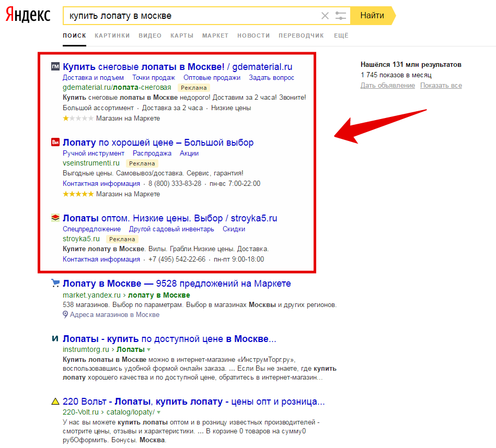Open Спецпредложение sitelink
Image resolution: width=496 pixels, height=448 pixels.
92,229
